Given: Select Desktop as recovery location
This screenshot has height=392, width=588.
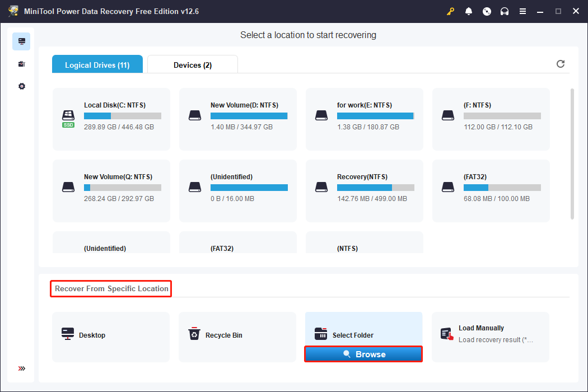Looking at the screenshot, I should click(x=110, y=336).
